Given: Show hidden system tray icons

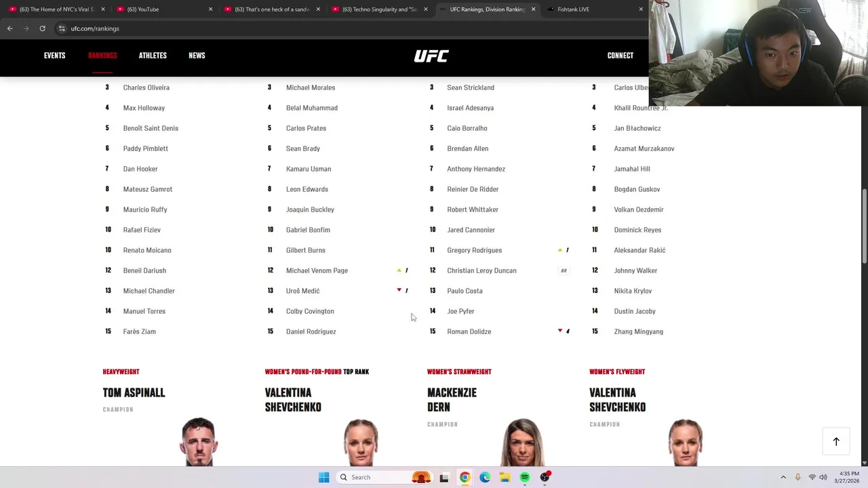Looking at the screenshot, I should (x=783, y=477).
